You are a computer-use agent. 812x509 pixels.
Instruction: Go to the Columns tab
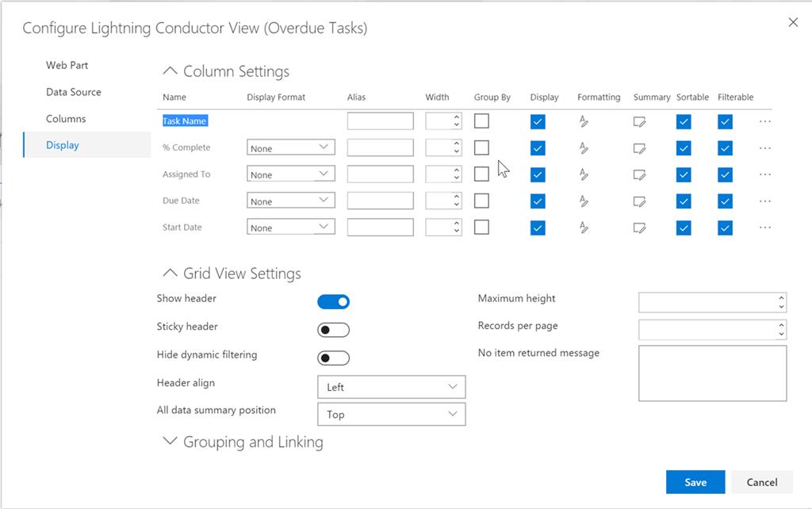point(66,119)
